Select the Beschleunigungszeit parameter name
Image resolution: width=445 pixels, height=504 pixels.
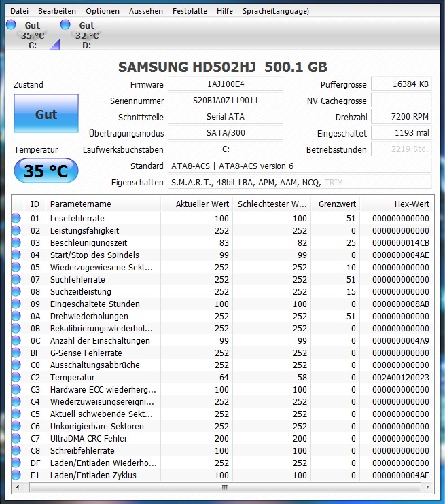(x=88, y=242)
